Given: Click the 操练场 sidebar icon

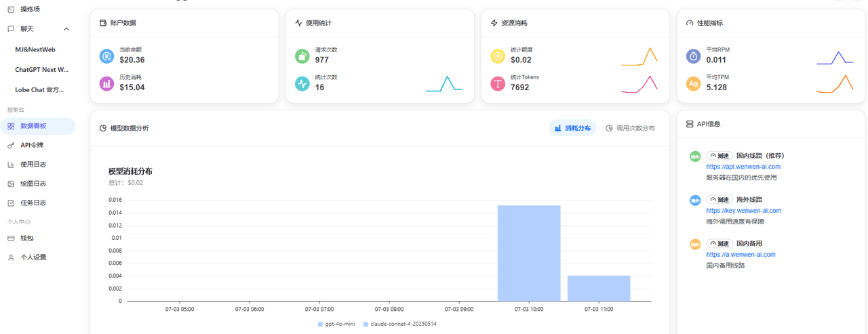Looking at the screenshot, I should (x=11, y=9).
